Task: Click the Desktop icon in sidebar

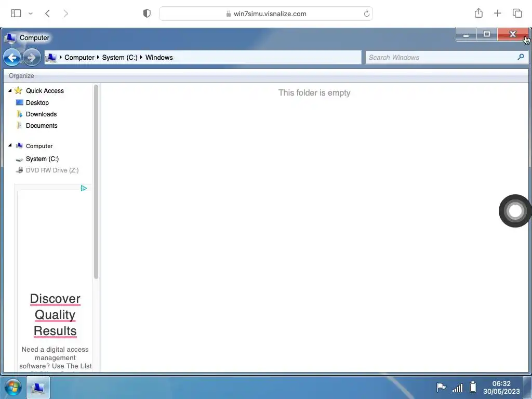Action: click(x=20, y=102)
